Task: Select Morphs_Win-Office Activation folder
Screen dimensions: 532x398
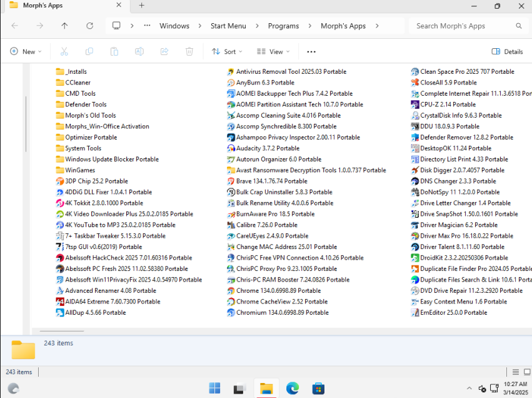Action: pos(103,126)
